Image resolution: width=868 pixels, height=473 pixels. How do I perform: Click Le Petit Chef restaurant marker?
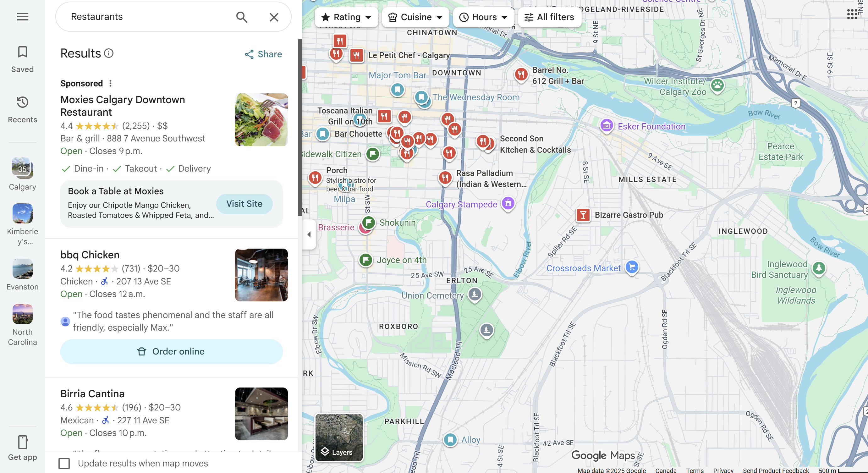(x=356, y=56)
